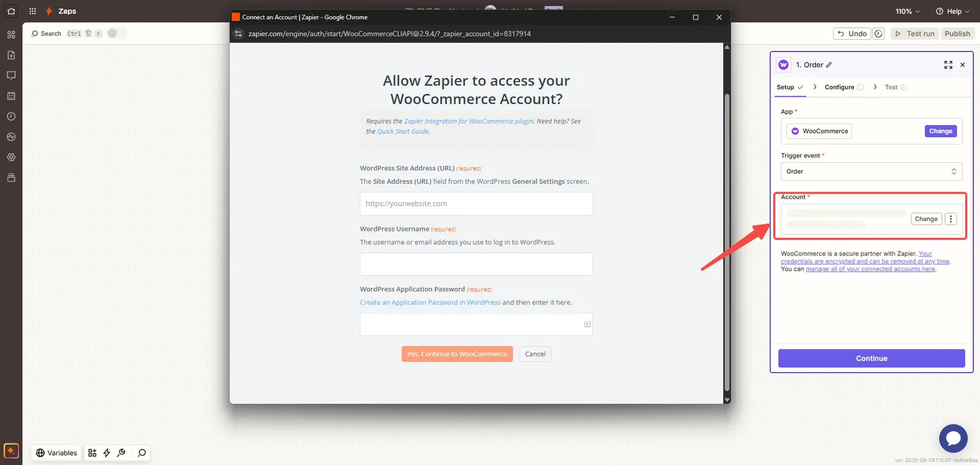The width and height of the screenshot is (980, 465).
Task: Click the popup window's vertical scrollbar
Action: 727,245
